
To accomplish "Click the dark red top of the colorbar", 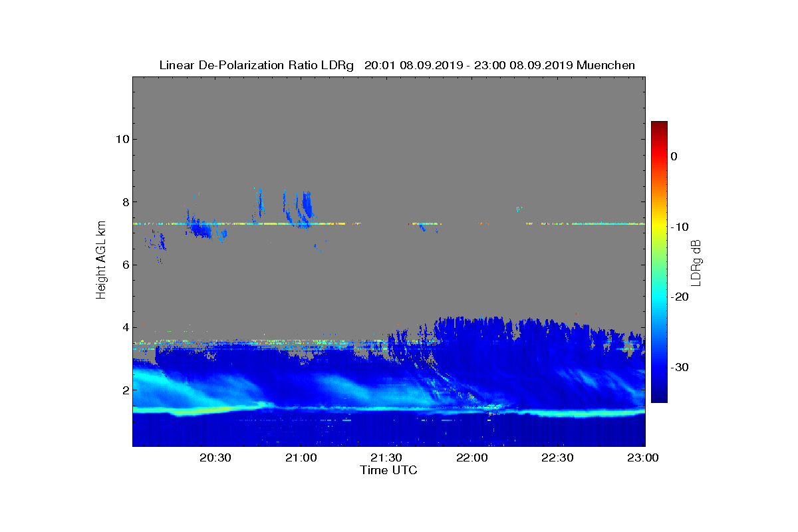I will click(659, 125).
